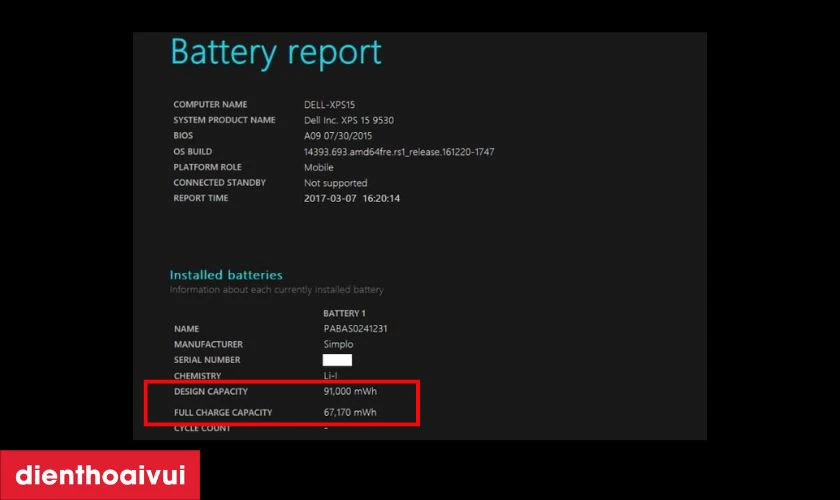Click the DESIGN CAPACITY row label

(211, 392)
